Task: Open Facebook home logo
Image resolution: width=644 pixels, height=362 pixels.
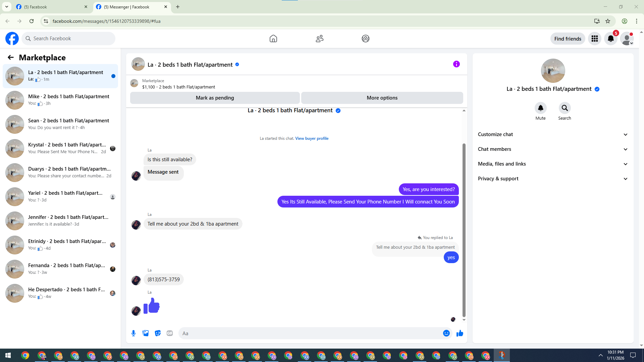Action: coord(12,39)
